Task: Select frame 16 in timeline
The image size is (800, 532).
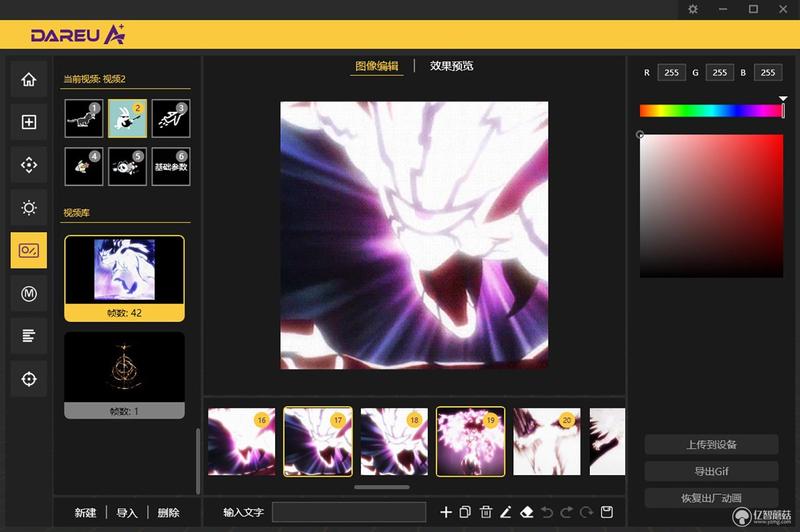Action: (x=241, y=442)
